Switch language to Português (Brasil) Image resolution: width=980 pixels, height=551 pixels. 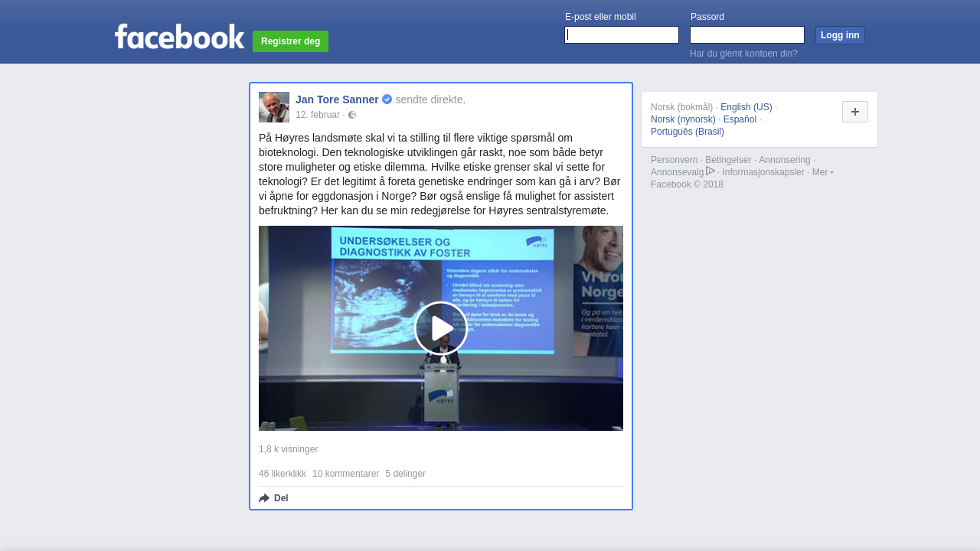688,132
